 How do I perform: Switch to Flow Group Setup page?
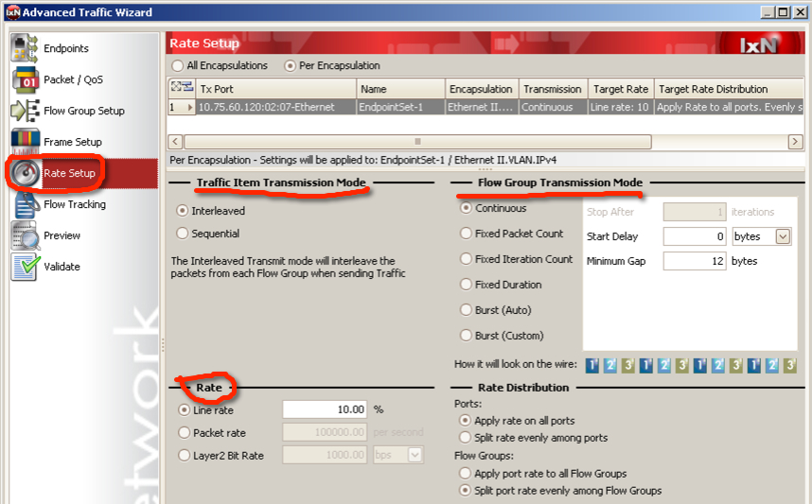point(84,111)
